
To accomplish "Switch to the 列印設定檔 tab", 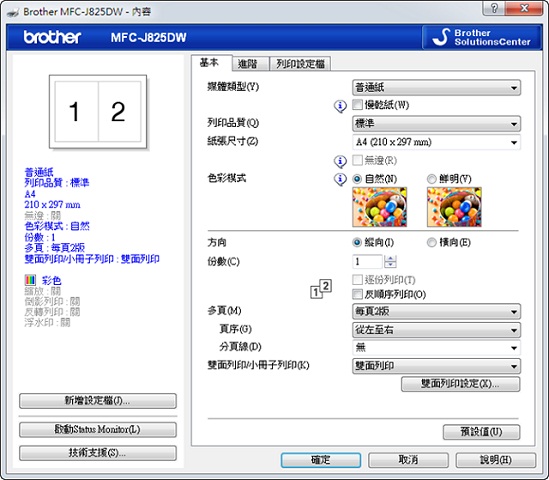I will click(x=300, y=64).
